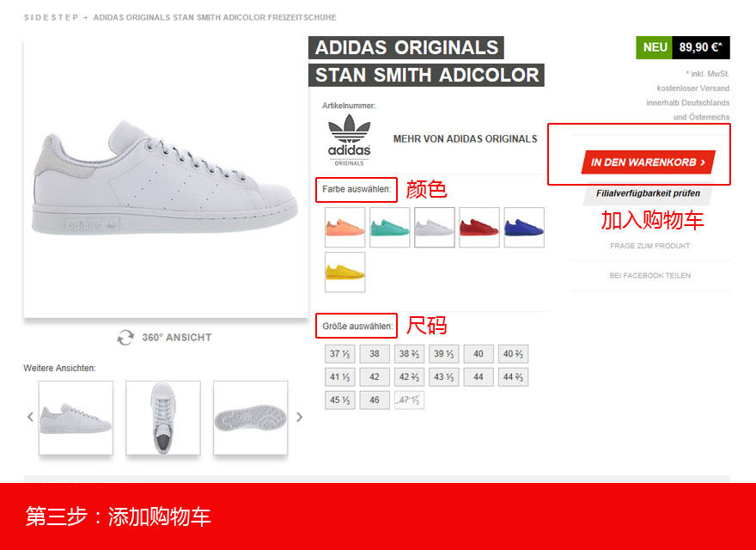Select shoe size 46
The image size is (756, 550).
point(375,400)
